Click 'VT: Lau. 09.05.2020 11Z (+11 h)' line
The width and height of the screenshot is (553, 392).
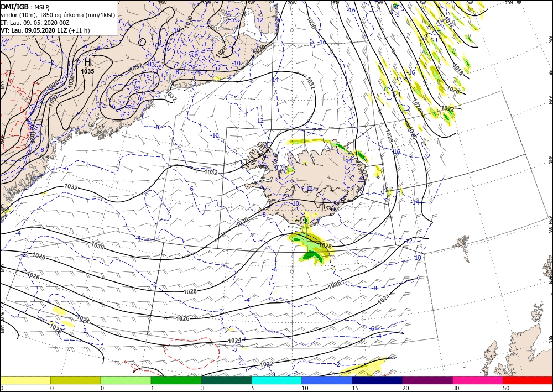pyautogui.click(x=45, y=30)
